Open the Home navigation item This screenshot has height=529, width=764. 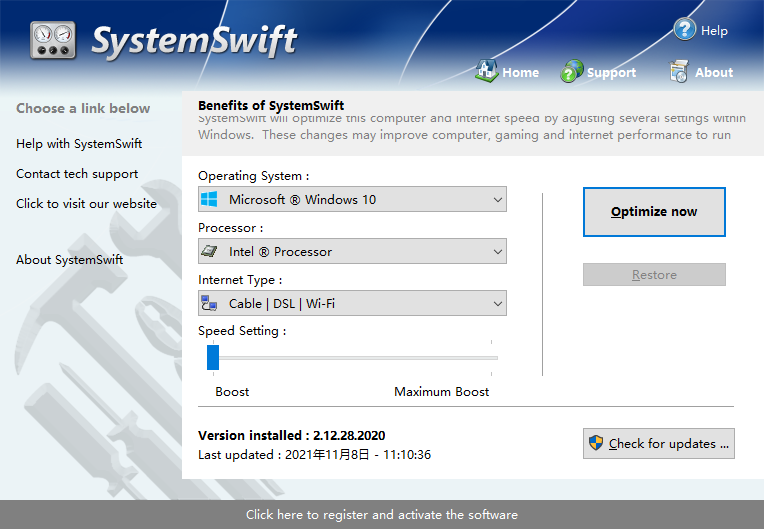520,73
